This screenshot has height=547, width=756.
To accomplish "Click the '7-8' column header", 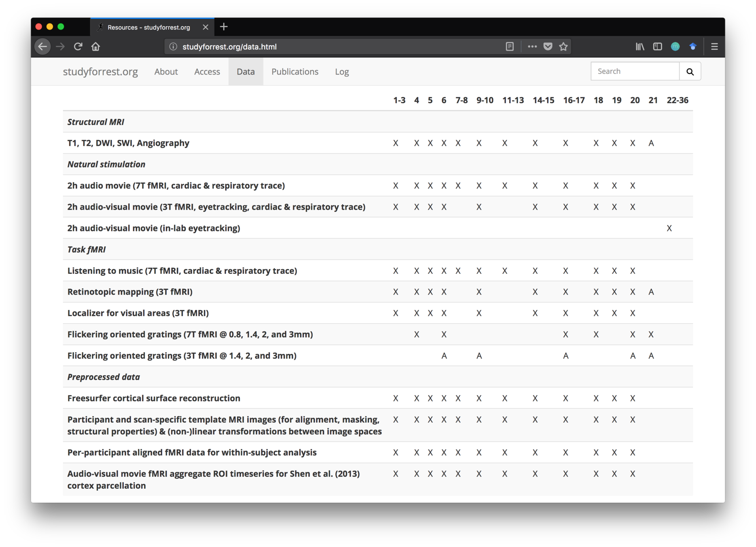I will click(461, 100).
